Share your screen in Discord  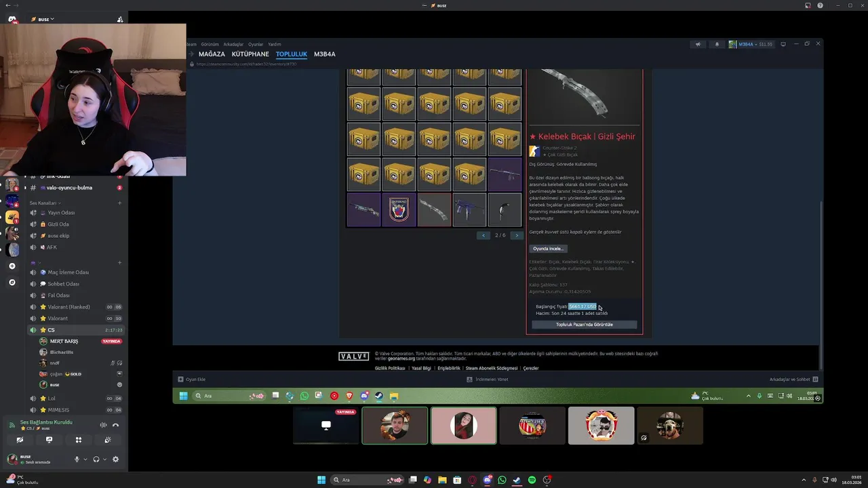click(49, 440)
